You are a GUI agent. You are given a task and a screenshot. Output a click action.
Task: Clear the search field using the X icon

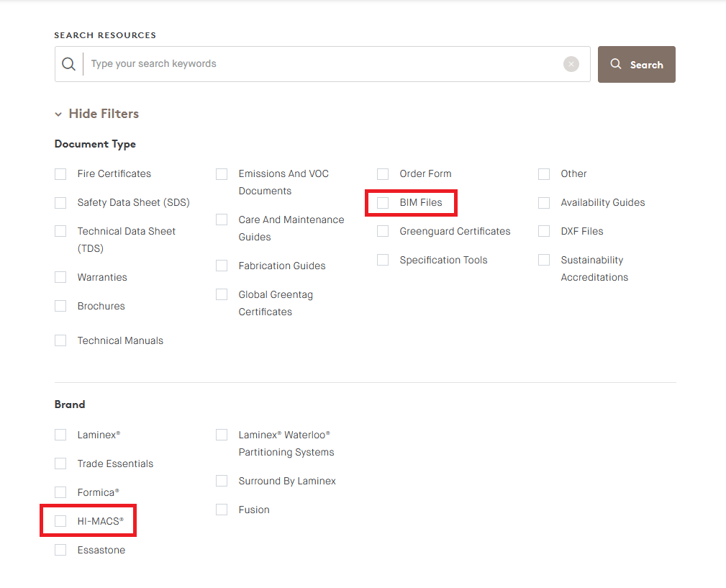pos(571,63)
